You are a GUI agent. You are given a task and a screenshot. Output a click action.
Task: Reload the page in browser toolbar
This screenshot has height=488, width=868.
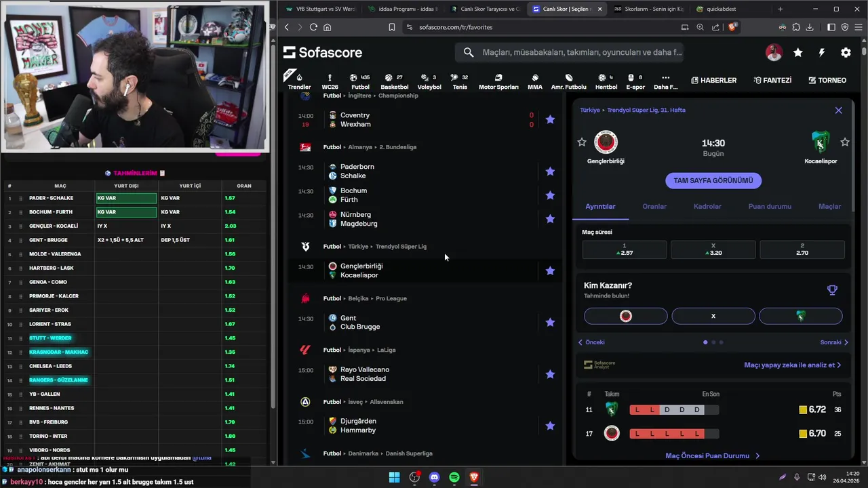(313, 27)
